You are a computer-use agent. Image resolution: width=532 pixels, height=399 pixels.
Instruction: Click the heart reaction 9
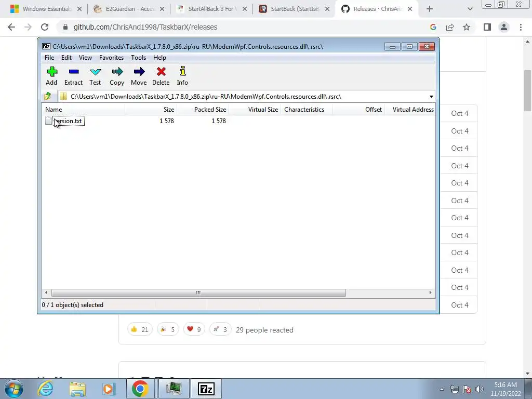click(x=194, y=329)
